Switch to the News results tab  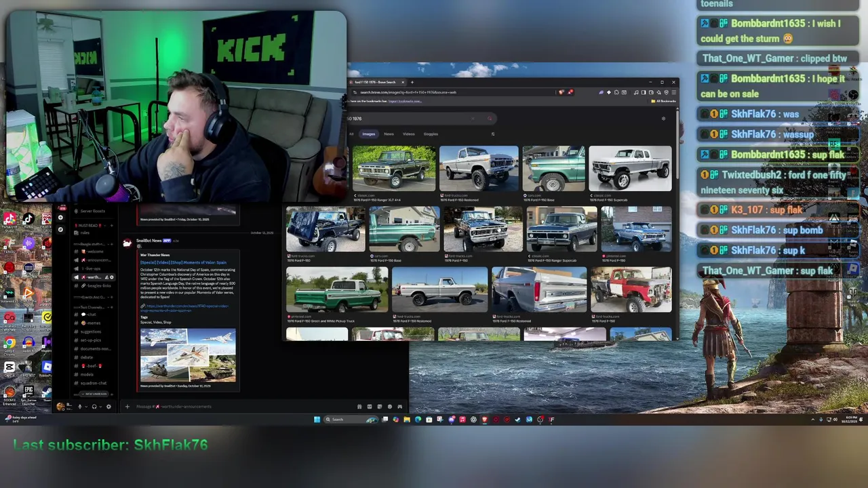389,134
